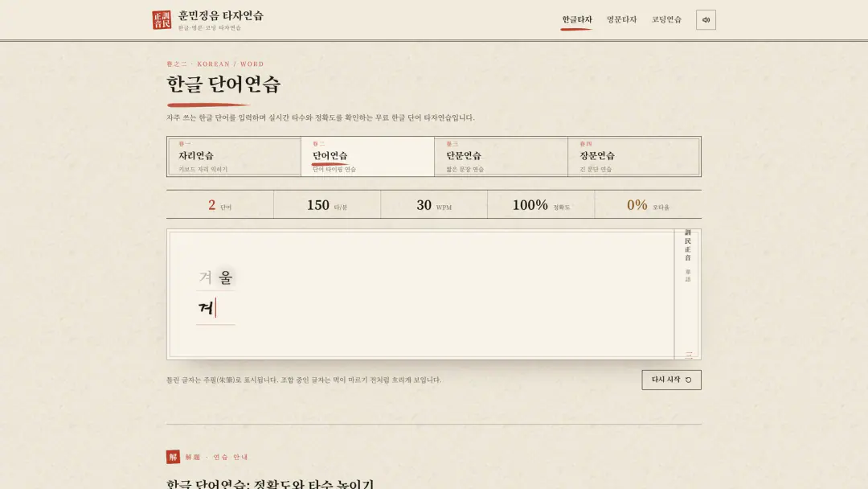Image resolution: width=868 pixels, height=489 pixels.
Task: Click the red seal logo icon
Action: 162,20
